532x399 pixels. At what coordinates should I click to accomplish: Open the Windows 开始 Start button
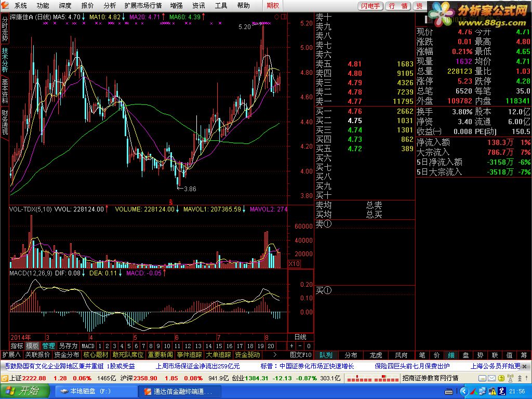tap(25, 391)
